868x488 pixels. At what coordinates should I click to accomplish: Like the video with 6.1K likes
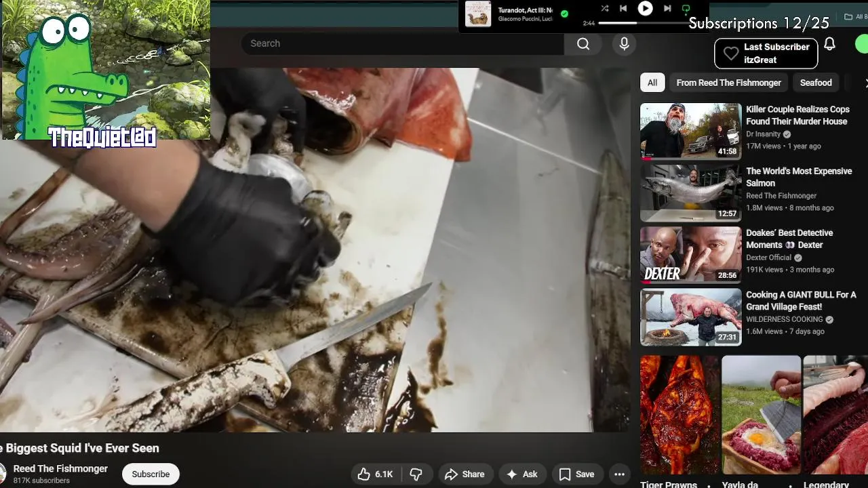(376, 474)
